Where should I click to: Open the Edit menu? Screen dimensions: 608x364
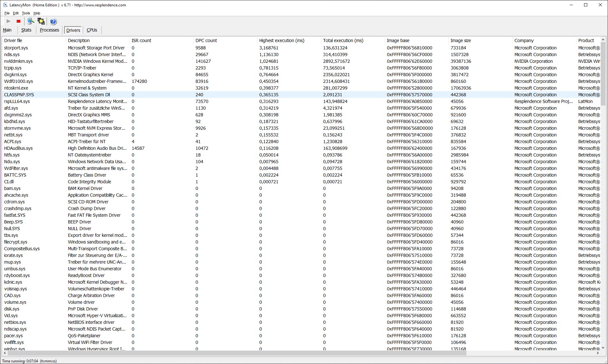click(x=16, y=13)
